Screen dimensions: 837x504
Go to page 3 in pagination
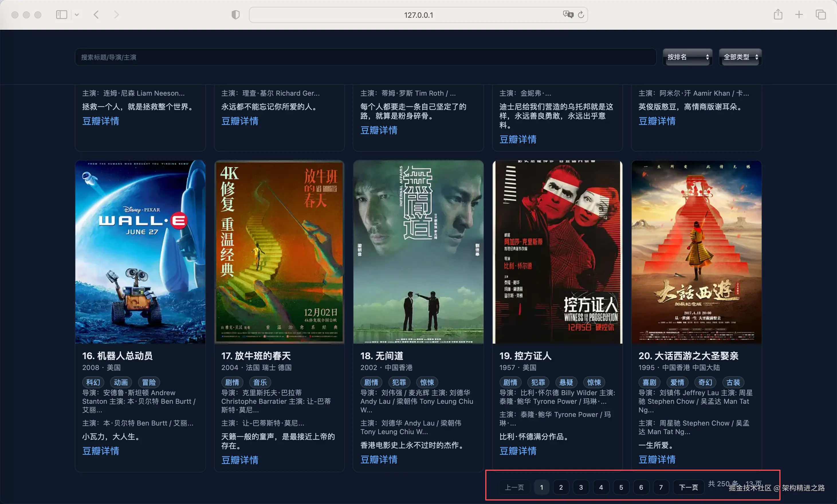(581, 487)
